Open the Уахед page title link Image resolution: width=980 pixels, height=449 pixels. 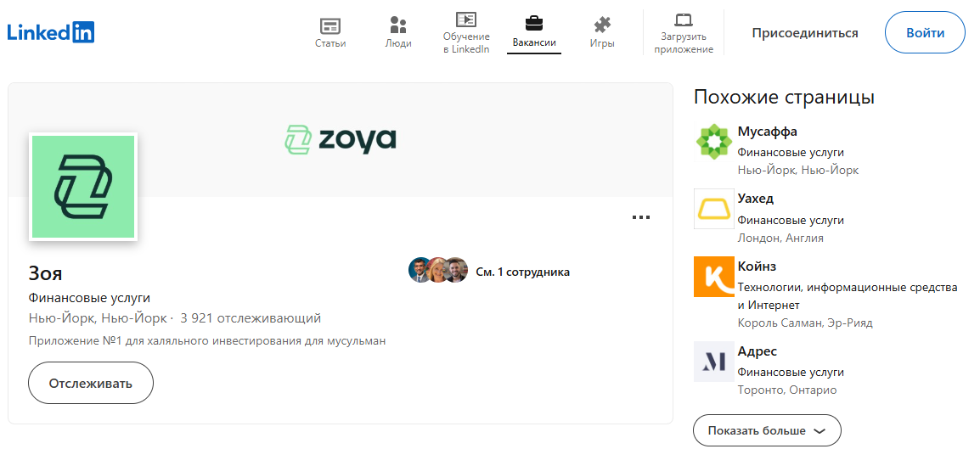coord(756,199)
